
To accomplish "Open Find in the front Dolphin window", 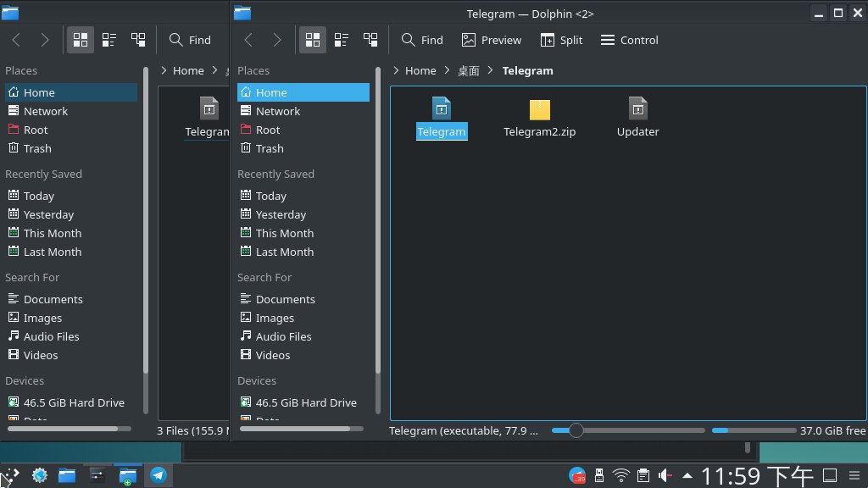I will (x=422, y=40).
